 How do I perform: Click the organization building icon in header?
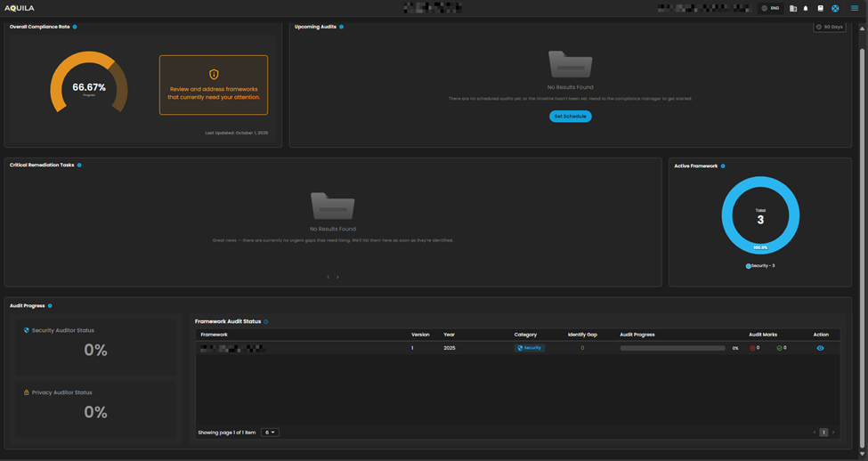tap(792, 8)
